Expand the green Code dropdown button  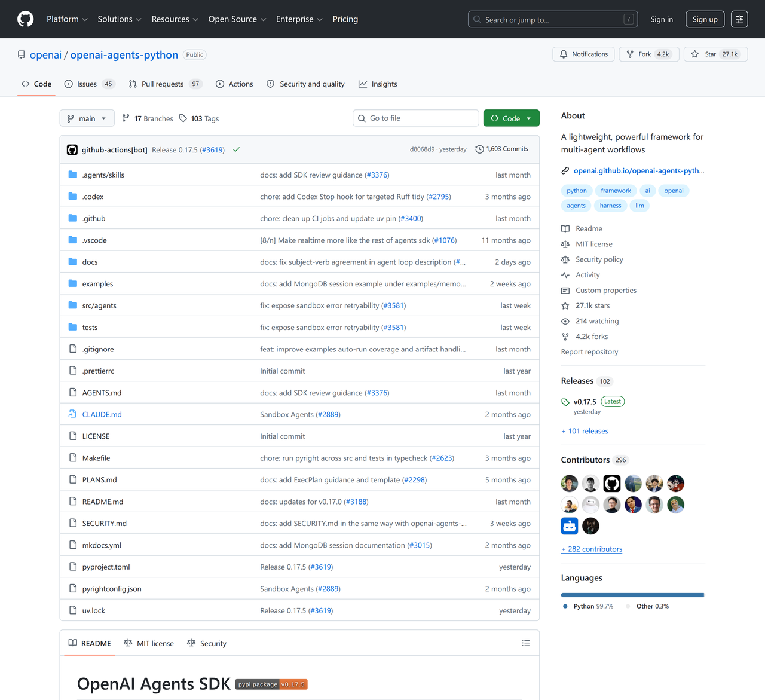click(x=512, y=118)
